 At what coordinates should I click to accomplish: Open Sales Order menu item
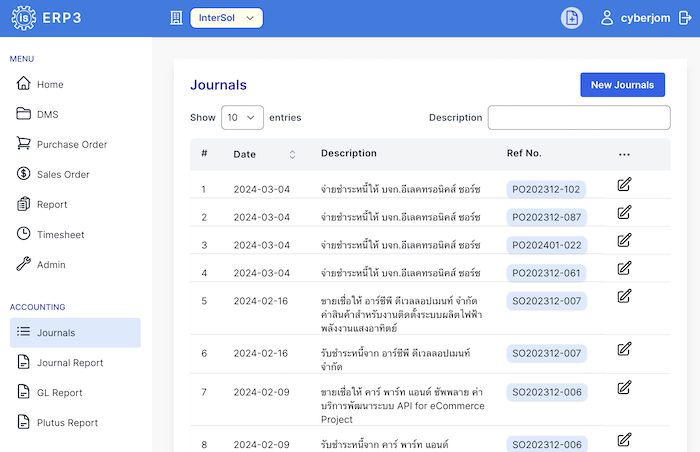(x=63, y=174)
